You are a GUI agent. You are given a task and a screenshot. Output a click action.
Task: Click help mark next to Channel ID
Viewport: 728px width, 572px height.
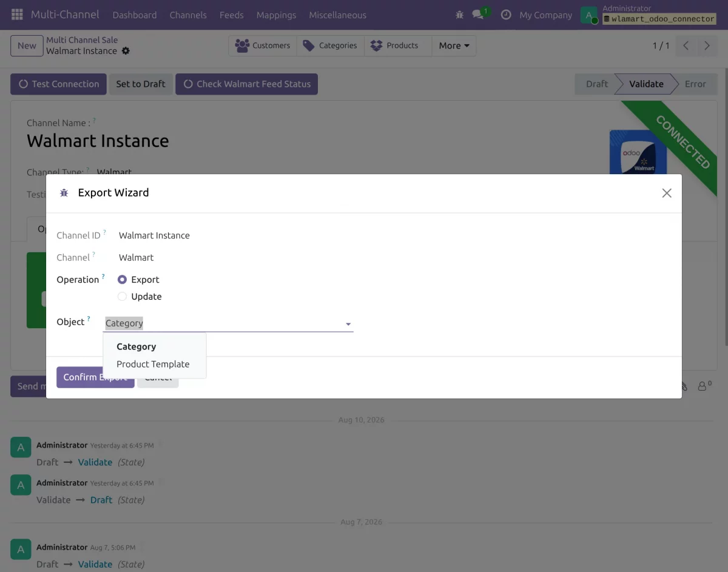[x=104, y=232]
